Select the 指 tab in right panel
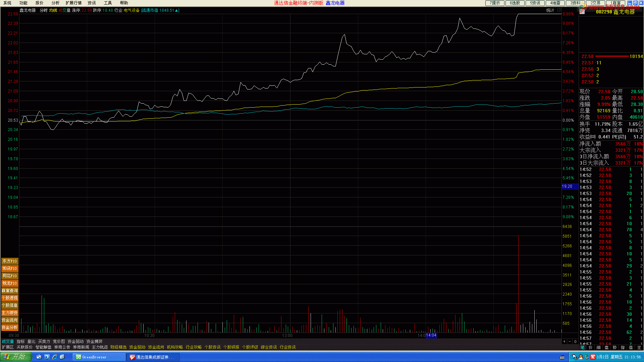The width and height of the screenshot is (644, 362). pos(623,348)
